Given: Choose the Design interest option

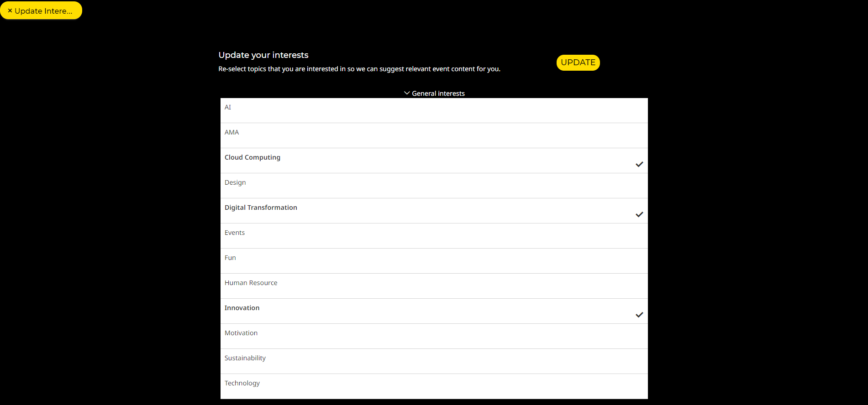Looking at the screenshot, I should pyautogui.click(x=235, y=182).
